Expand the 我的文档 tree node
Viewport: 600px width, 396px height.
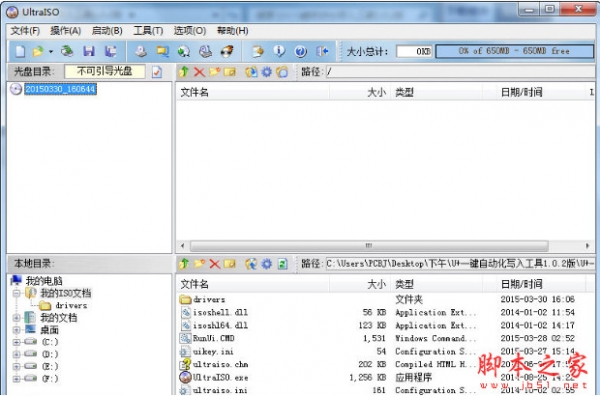coord(16,318)
